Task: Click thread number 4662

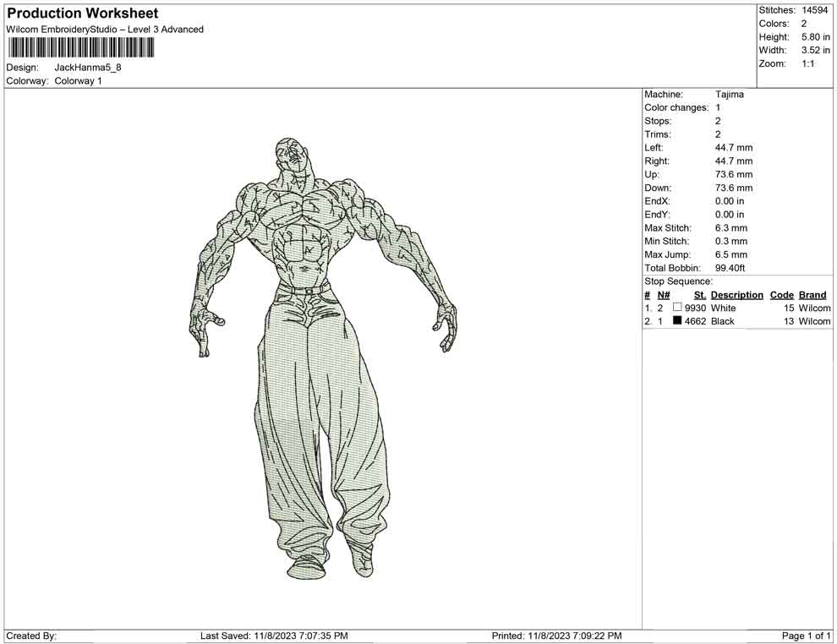Action: (696, 321)
